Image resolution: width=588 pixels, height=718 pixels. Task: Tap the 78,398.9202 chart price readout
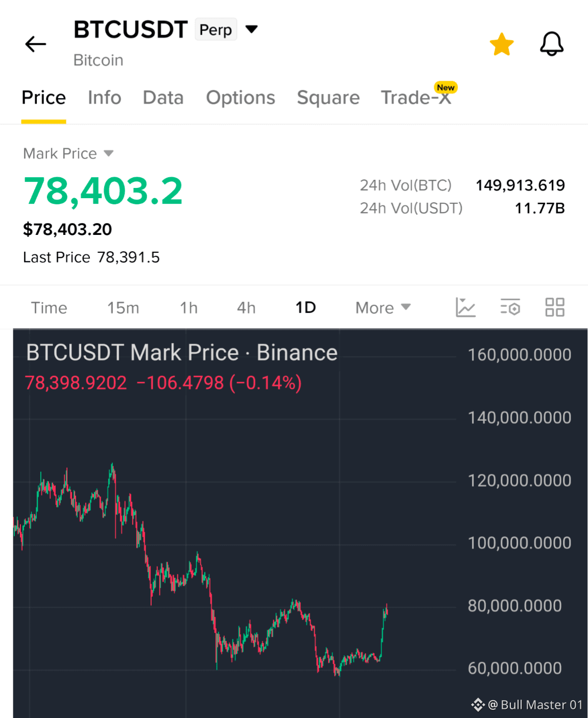(x=76, y=382)
